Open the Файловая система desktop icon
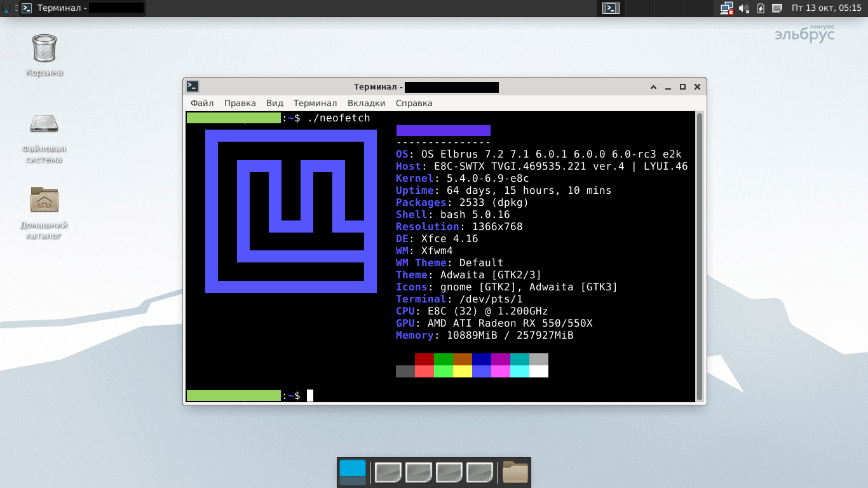The image size is (868, 488). 44,123
